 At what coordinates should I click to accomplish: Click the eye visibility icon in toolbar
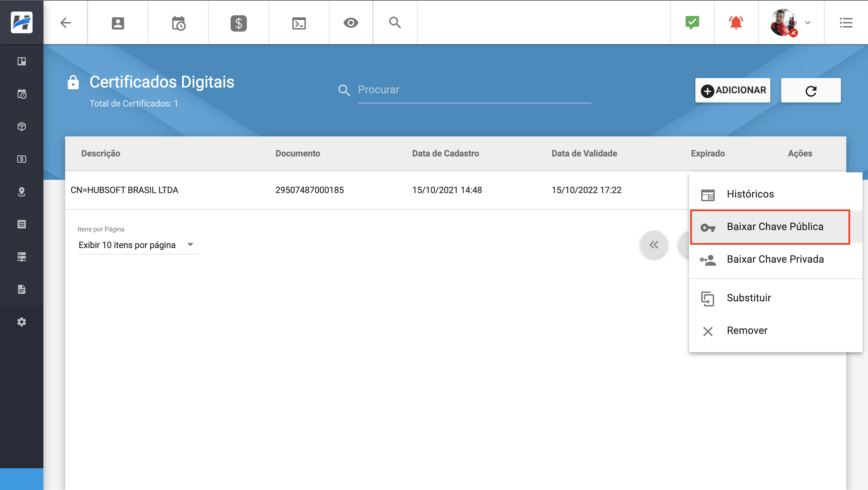(x=351, y=23)
